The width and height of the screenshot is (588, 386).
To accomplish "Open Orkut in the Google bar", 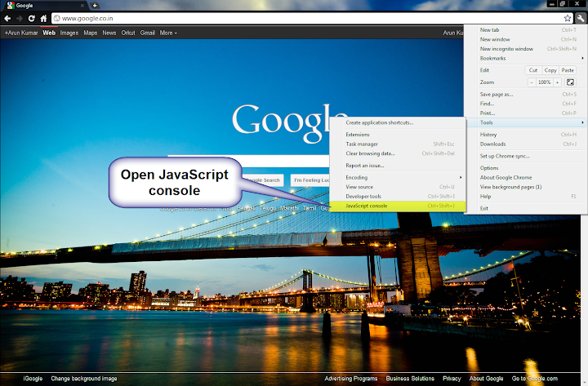I will point(128,33).
